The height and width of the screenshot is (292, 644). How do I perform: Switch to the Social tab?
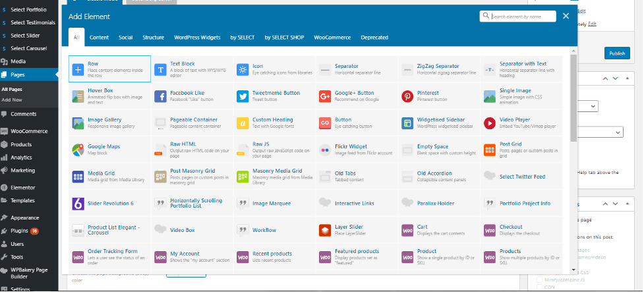pos(126,38)
